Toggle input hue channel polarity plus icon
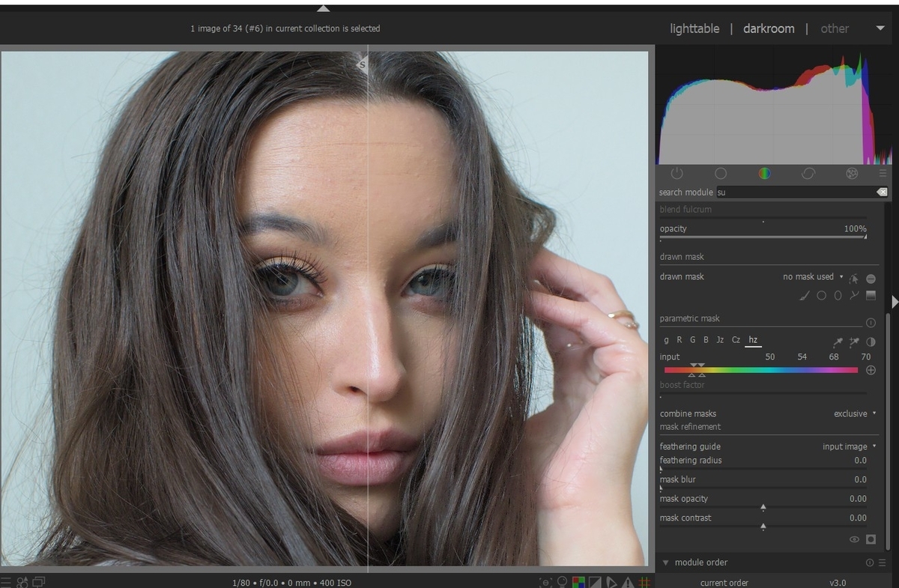Screen dimensions: 899x588 (871, 370)
